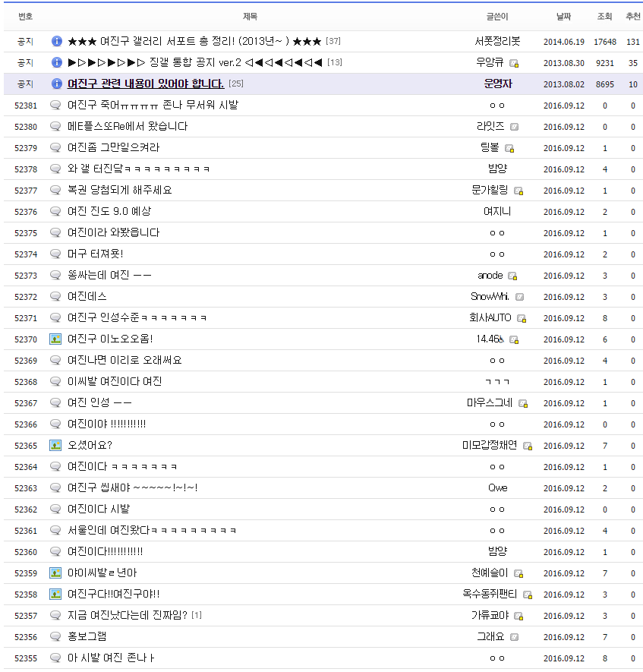
Task: Click the info icon on the 운영자 notice
Action: [56, 84]
